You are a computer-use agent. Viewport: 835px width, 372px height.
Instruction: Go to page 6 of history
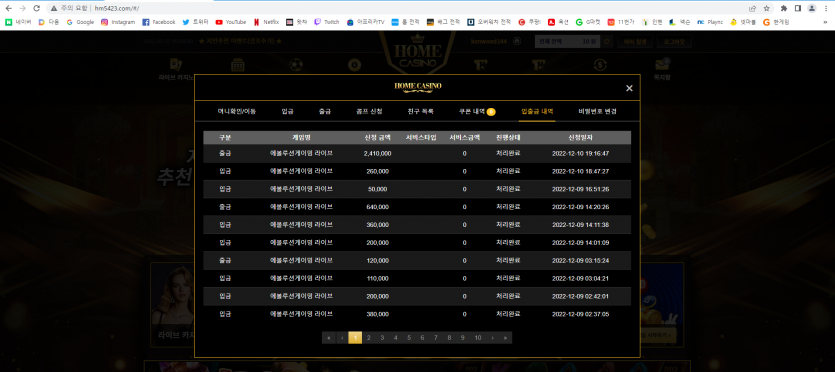[422, 338]
